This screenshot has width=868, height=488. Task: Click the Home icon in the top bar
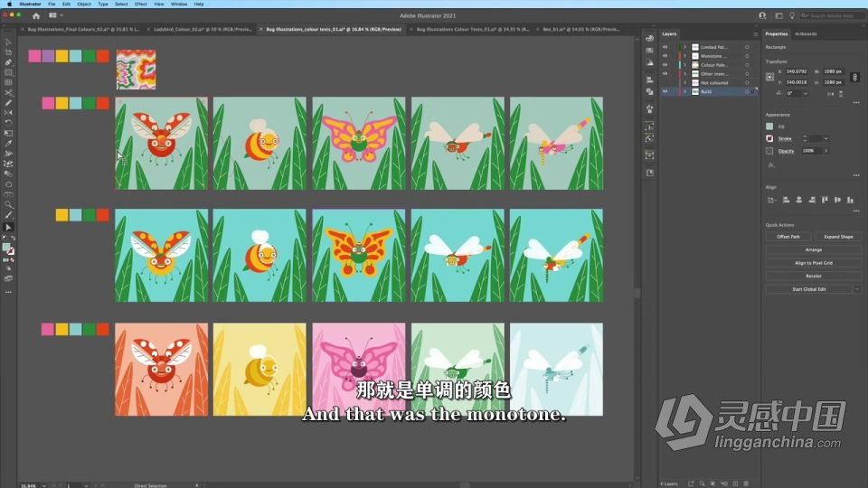[36, 15]
